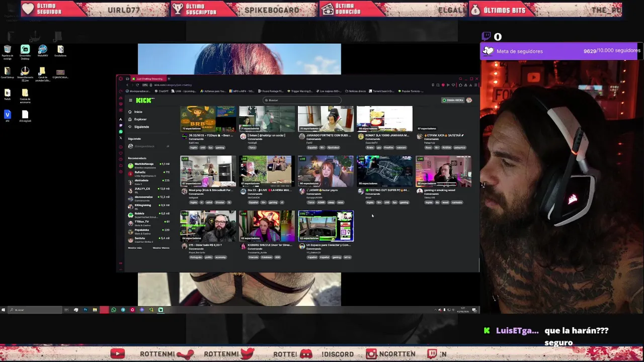Open the JUGANDO FORTNITE CON SUBS stream thumbnail
644x362 pixels.
tap(326, 119)
